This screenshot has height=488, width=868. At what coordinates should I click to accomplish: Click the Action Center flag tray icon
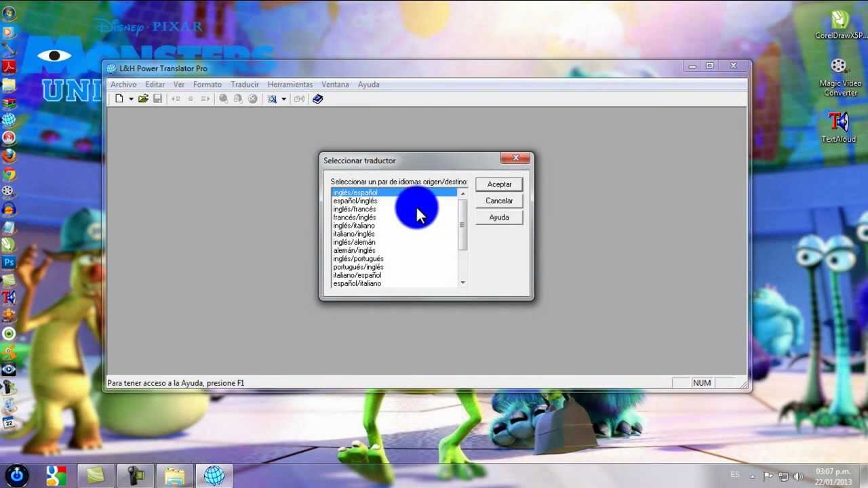[768, 476]
